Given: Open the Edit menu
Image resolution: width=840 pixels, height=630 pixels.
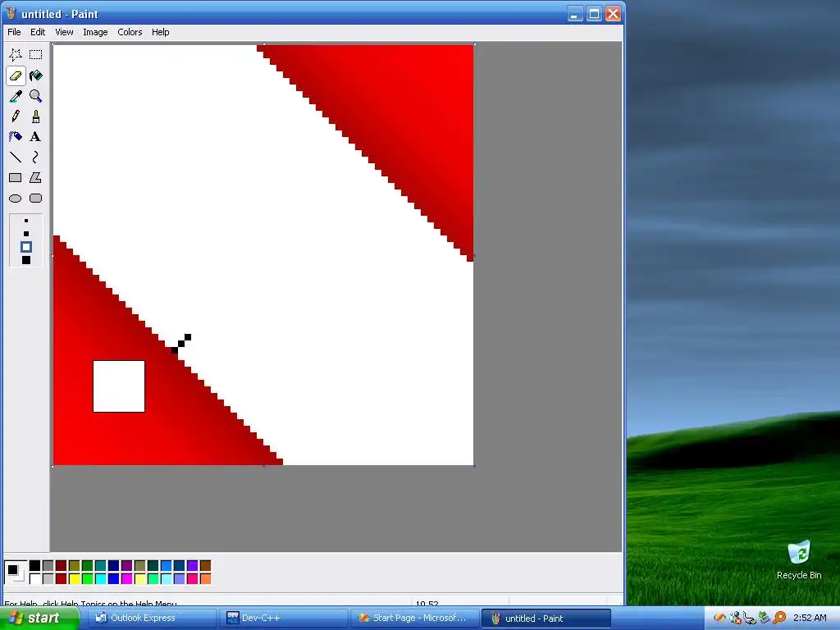Looking at the screenshot, I should point(38,32).
